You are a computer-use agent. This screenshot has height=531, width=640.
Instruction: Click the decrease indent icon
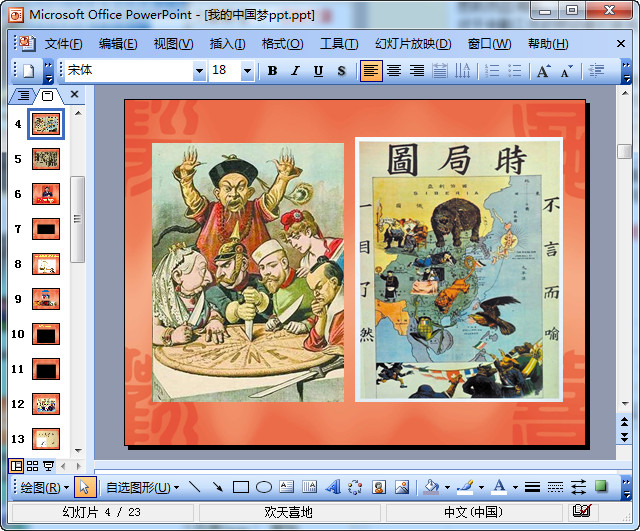pos(596,71)
